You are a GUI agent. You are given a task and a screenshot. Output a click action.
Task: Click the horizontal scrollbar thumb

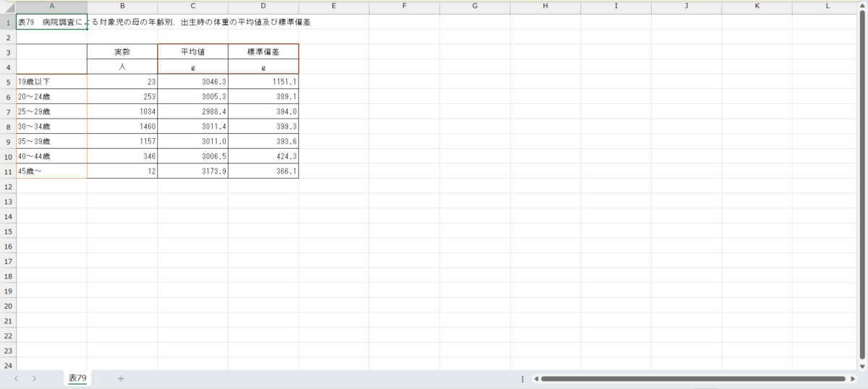(692, 378)
